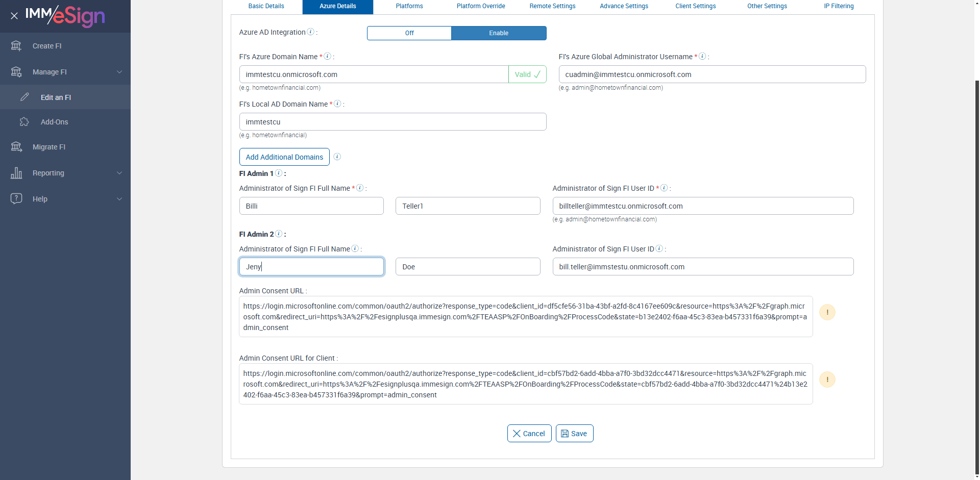Click FI Admin 1 last name field Teller1
The image size is (980, 480).
(x=468, y=206)
